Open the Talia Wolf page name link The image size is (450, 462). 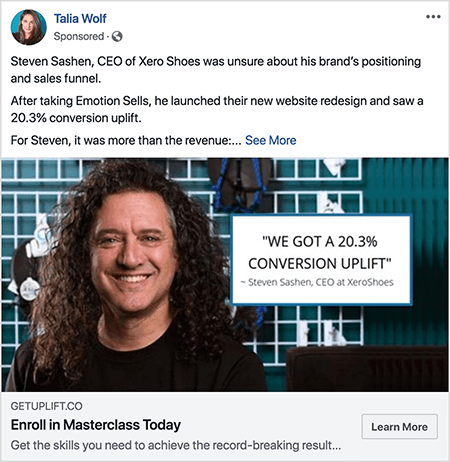(80, 19)
